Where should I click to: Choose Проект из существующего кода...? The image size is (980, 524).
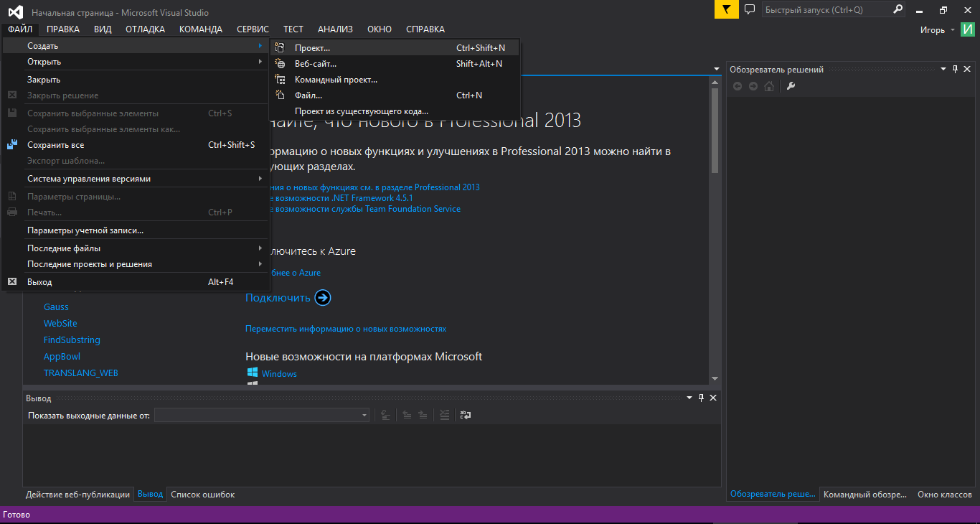(x=394, y=111)
